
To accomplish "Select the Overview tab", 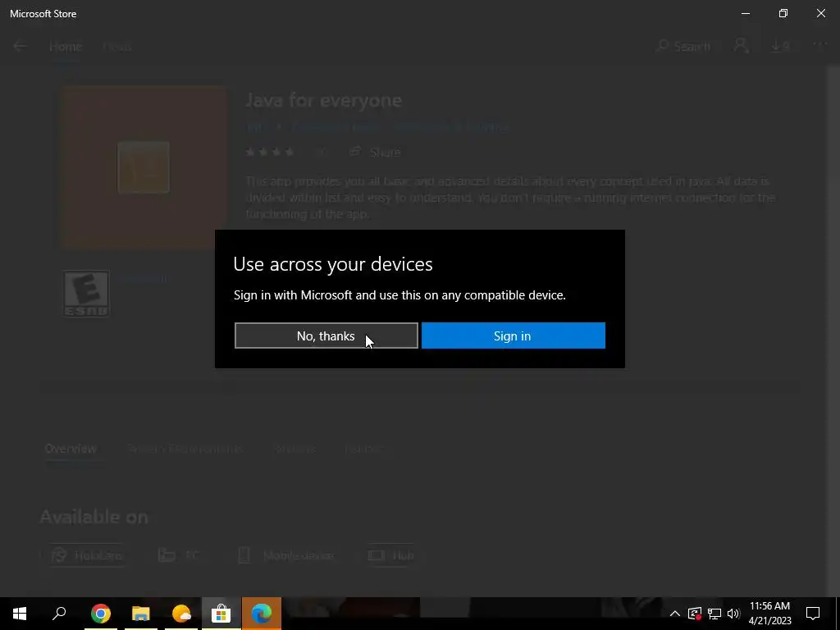I will pos(71,449).
